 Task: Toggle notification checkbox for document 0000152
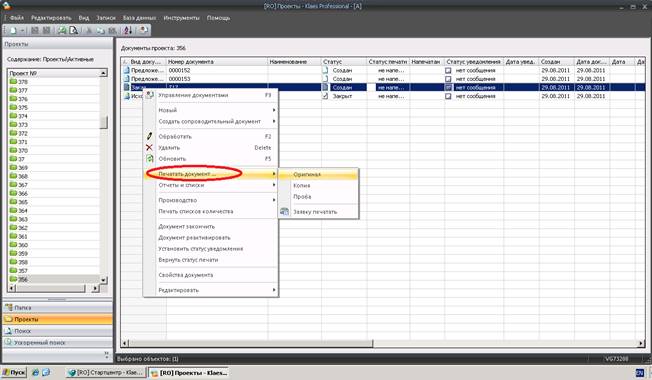tap(448, 70)
